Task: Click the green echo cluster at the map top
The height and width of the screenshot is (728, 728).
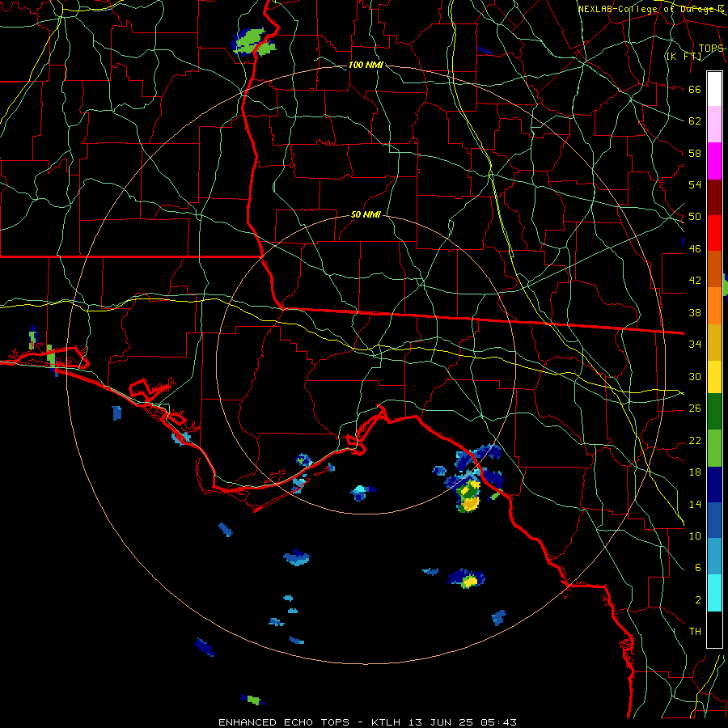Action: click(x=253, y=42)
